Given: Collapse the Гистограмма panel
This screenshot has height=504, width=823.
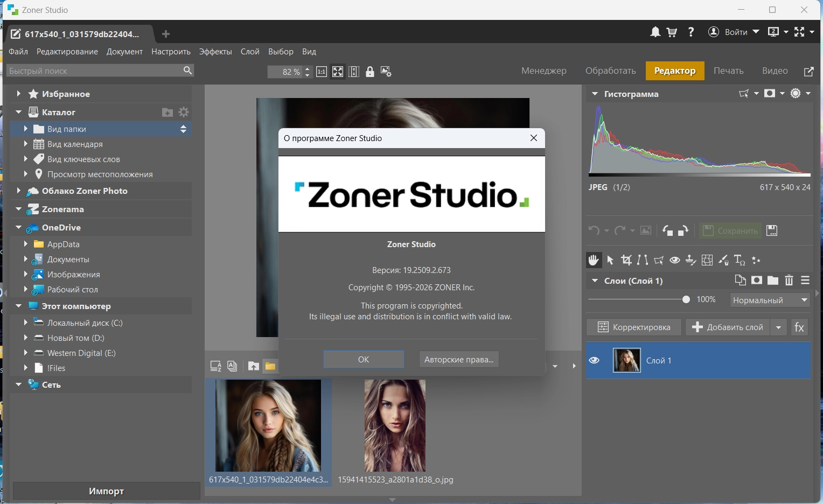Looking at the screenshot, I should (595, 94).
